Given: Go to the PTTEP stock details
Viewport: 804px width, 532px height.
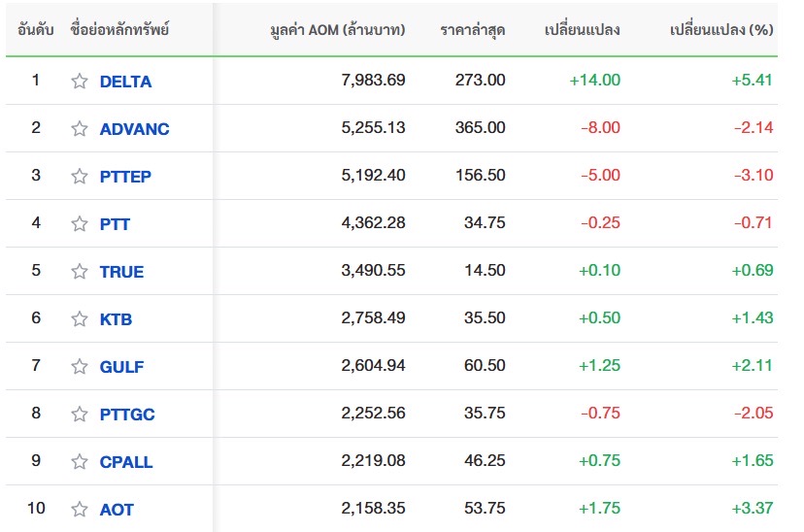Looking at the screenshot, I should 125,177.
